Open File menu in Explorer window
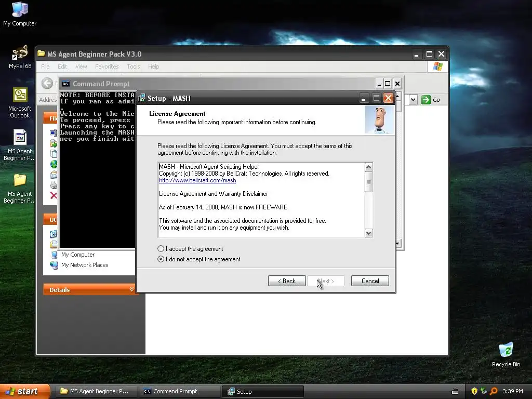 (45, 66)
